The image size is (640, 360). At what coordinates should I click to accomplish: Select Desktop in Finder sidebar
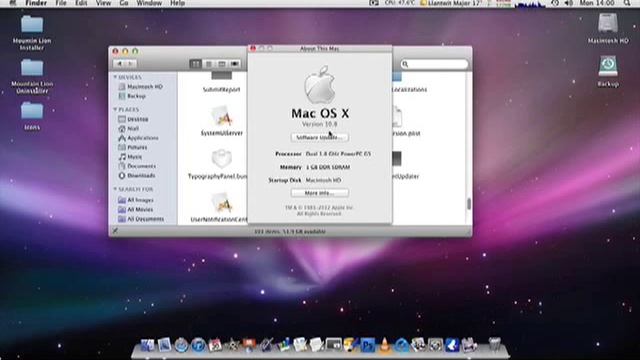point(133,119)
